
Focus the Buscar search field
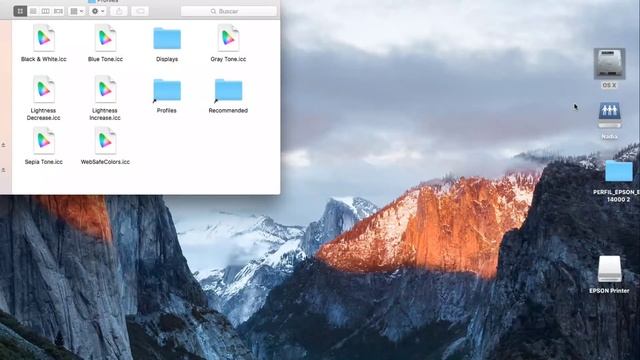229,11
